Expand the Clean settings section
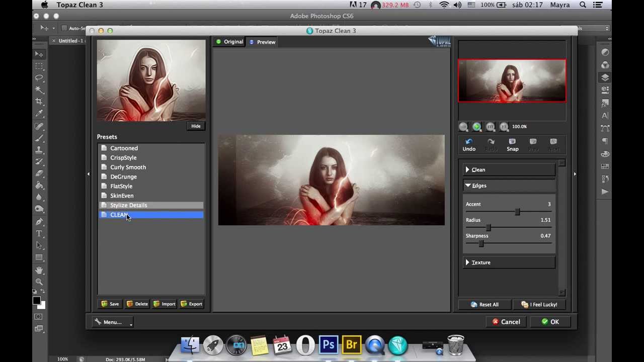Image resolution: width=644 pixels, height=362 pixels. click(x=509, y=170)
